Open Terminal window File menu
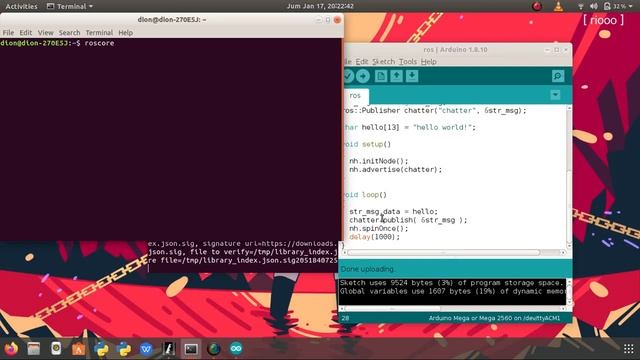Image resolution: width=640 pixels, height=360 pixels. (x=8, y=33)
